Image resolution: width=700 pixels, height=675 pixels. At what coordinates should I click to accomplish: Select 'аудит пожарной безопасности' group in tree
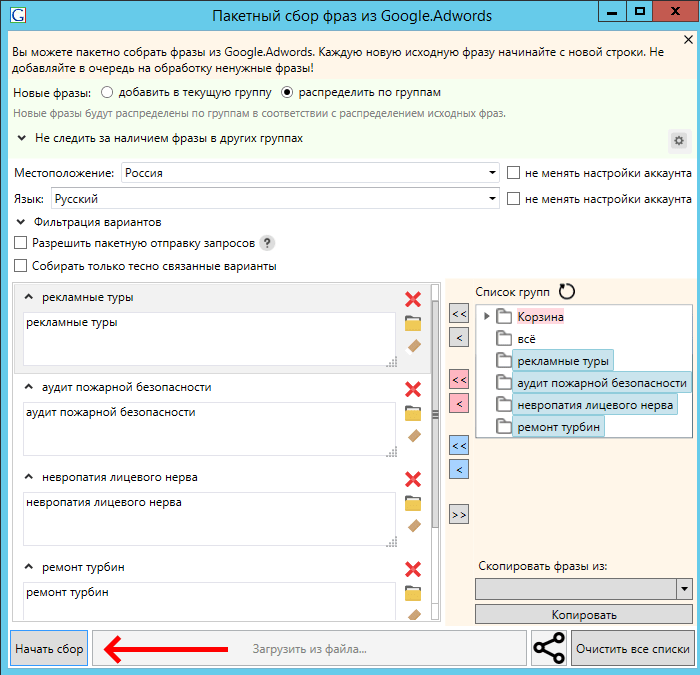tap(601, 383)
